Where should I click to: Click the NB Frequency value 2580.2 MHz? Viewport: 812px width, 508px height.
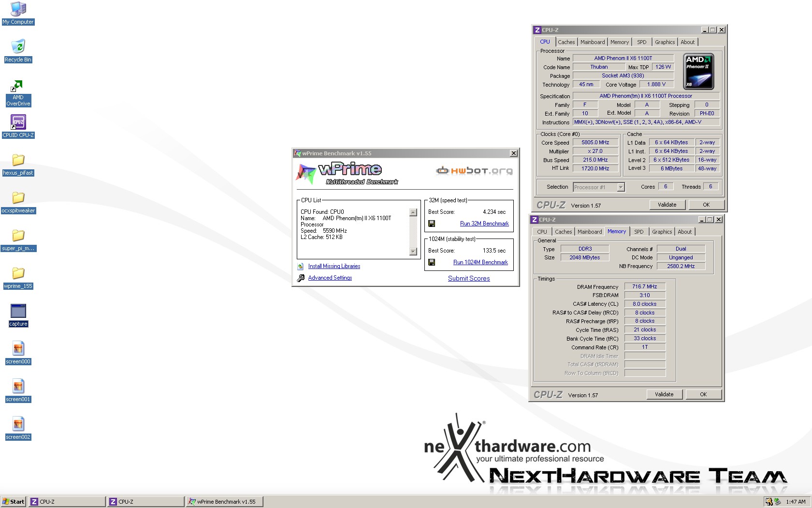click(681, 266)
